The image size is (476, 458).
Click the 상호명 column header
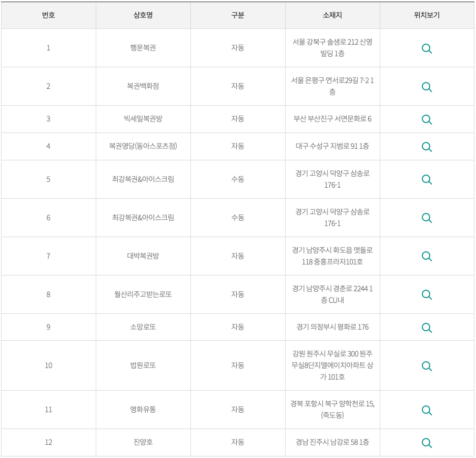tap(143, 15)
